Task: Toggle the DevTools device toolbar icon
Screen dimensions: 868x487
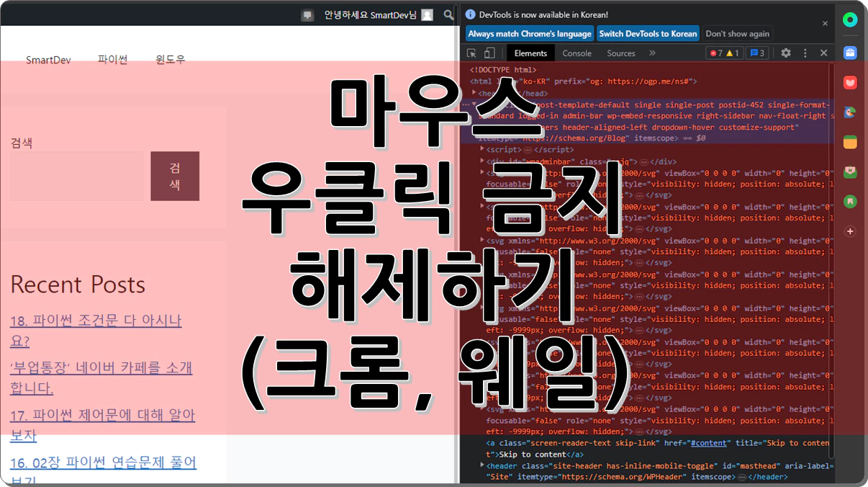Action: [489, 53]
